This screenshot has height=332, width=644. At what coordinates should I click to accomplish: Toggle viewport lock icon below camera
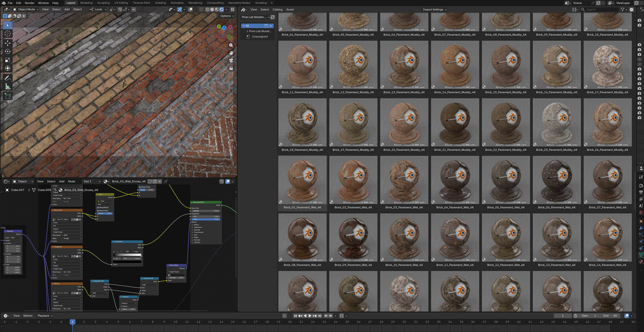231,68
